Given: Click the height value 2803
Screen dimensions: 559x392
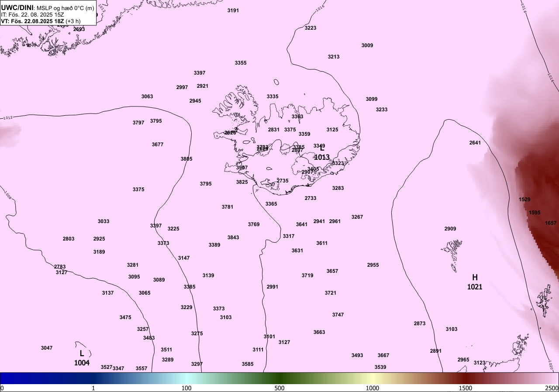Looking at the screenshot, I should click(x=69, y=239).
